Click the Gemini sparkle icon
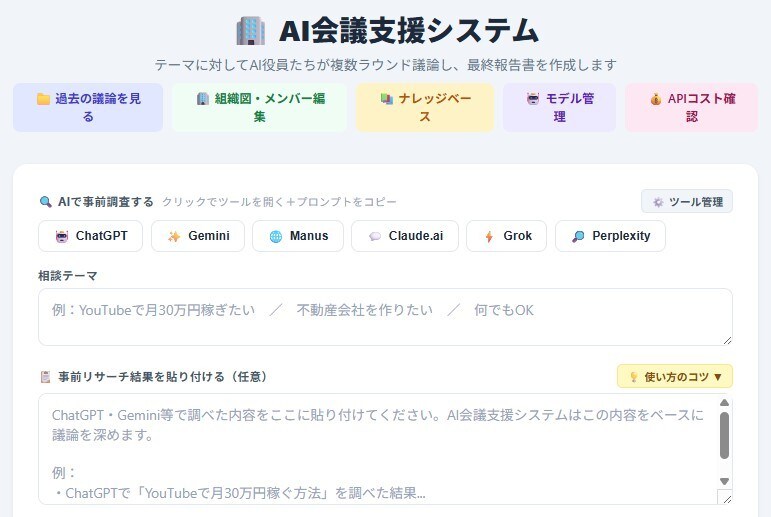The width and height of the screenshot is (771, 517). pyautogui.click(x=174, y=237)
